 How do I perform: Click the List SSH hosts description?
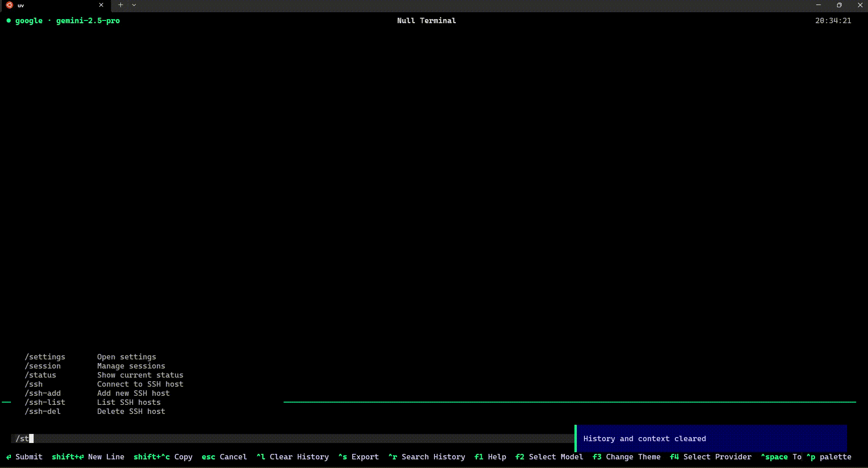pos(129,402)
